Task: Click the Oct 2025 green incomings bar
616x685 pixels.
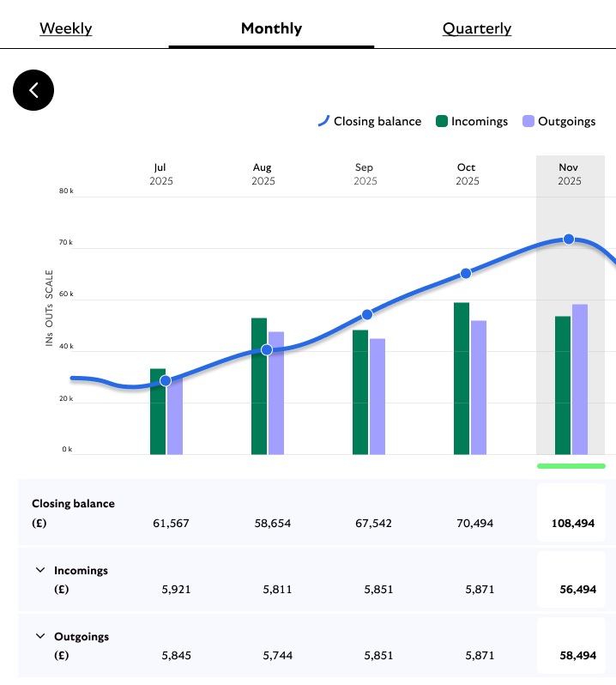Action: click(462, 378)
